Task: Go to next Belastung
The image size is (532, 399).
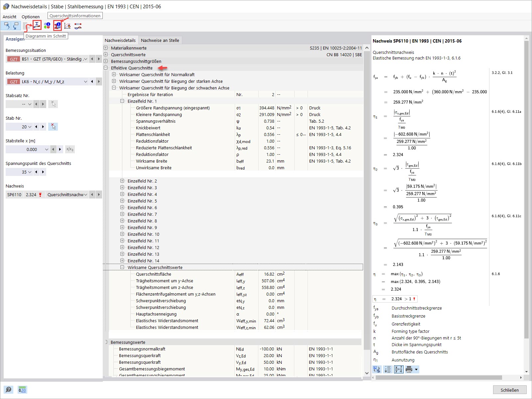Action: tap(98, 81)
